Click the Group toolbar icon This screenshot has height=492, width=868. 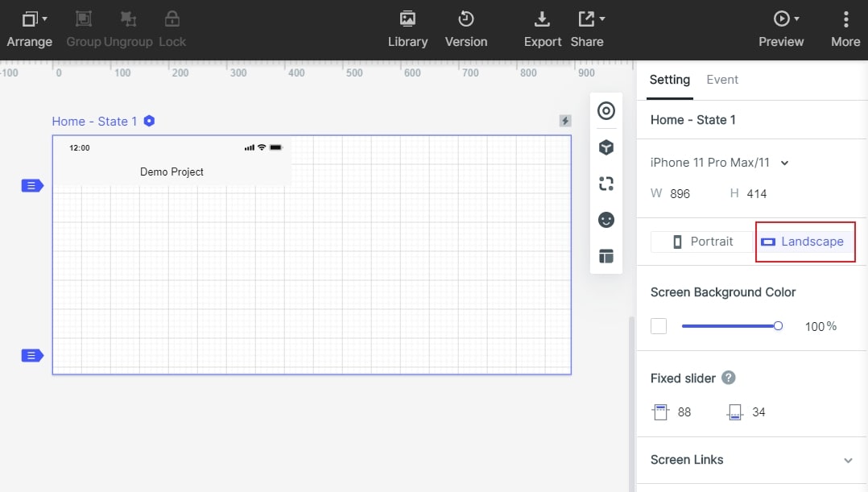(84, 19)
